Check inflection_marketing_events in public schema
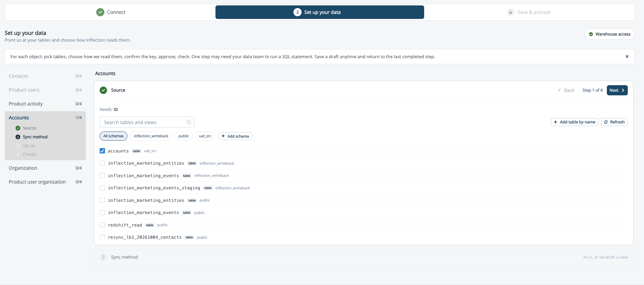 [102, 213]
